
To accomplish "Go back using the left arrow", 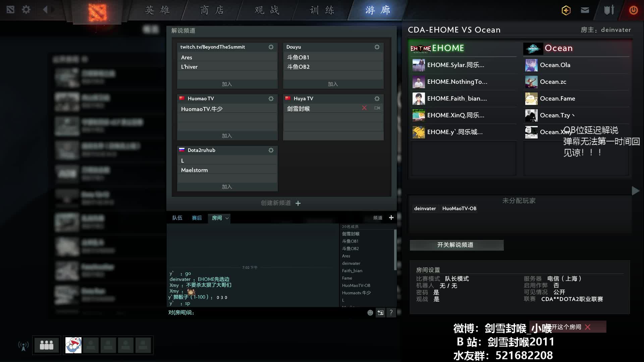I will 45,9.
